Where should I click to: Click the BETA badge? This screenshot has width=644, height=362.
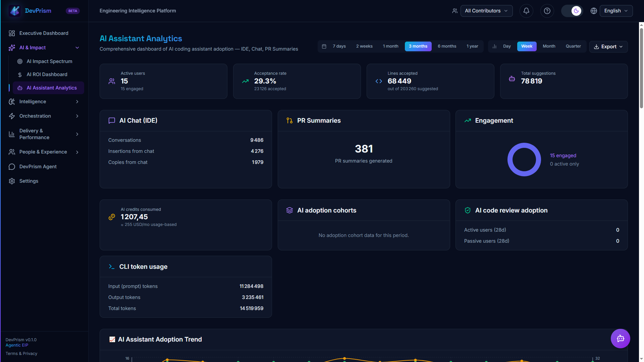[x=73, y=11]
